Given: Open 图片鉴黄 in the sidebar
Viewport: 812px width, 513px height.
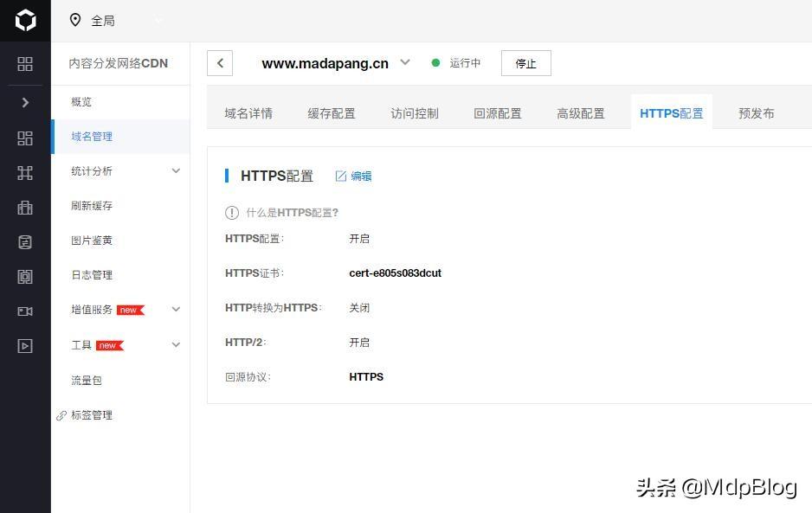Looking at the screenshot, I should click(x=92, y=240).
